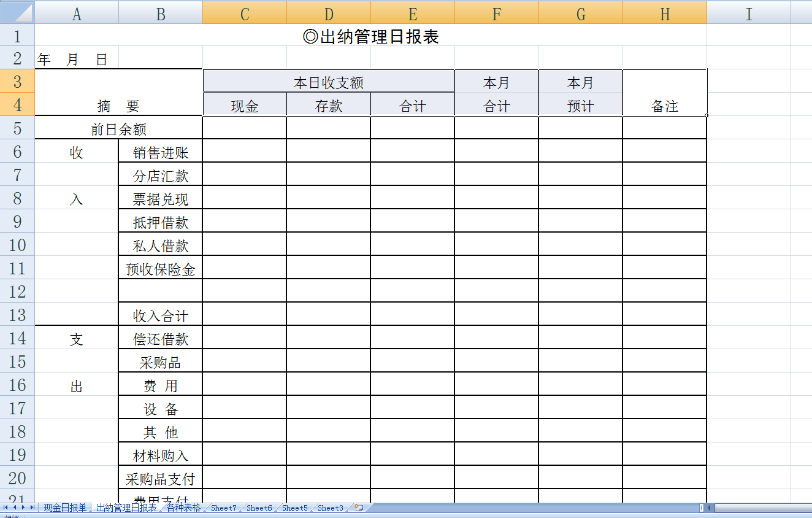Click the 预计 heading cell

coord(581,105)
